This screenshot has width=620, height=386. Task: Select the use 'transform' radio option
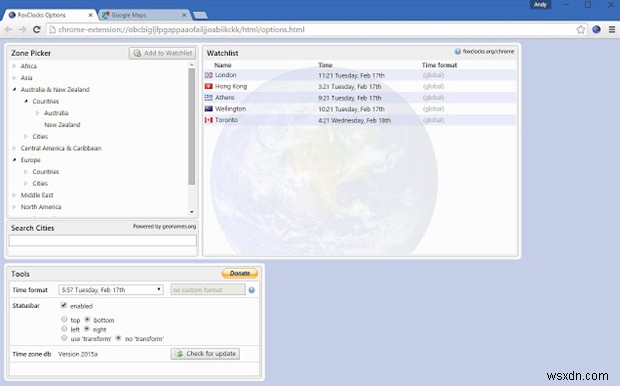click(64, 338)
